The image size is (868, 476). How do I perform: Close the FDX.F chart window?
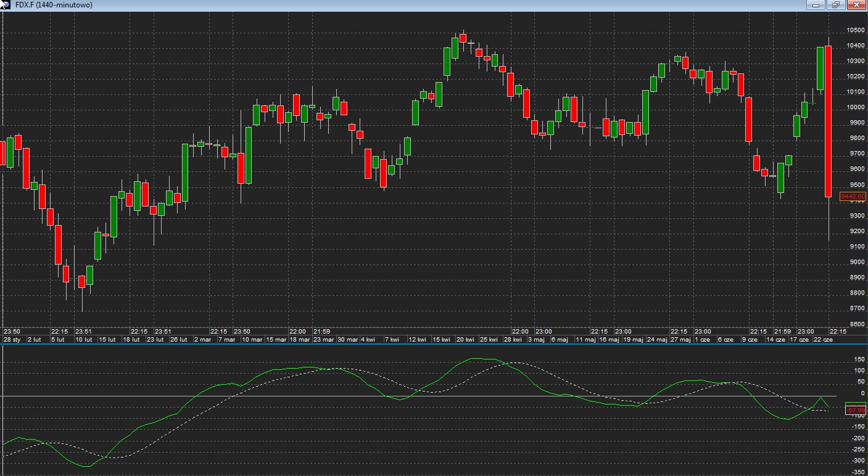coord(856,5)
